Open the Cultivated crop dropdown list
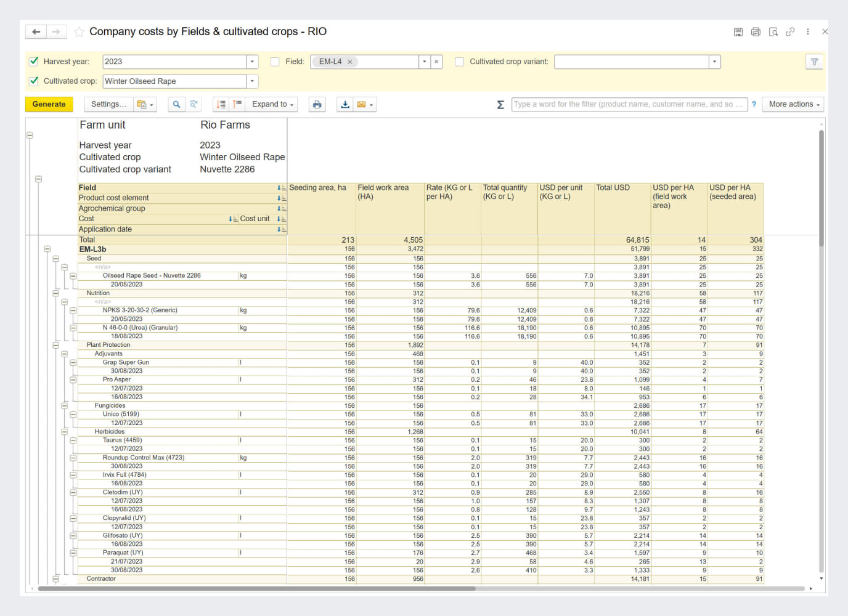The height and width of the screenshot is (616, 848). click(252, 81)
